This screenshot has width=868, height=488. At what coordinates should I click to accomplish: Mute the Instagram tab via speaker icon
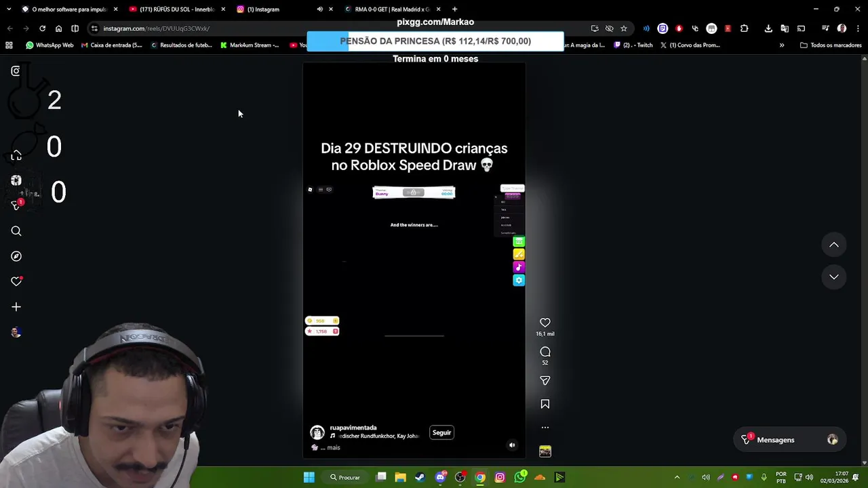click(319, 9)
